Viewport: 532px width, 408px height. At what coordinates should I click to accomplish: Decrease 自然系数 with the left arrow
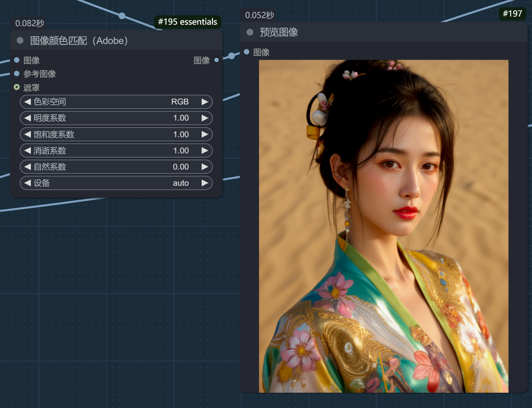point(27,167)
